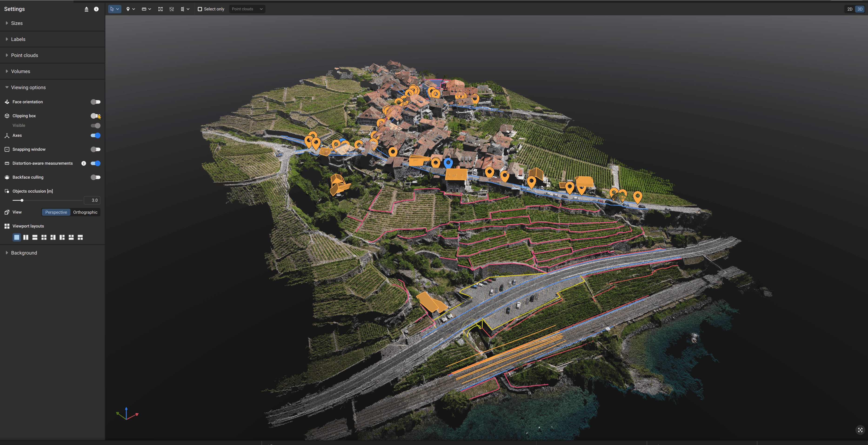Click the Objects occlusion value field

pos(92,200)
